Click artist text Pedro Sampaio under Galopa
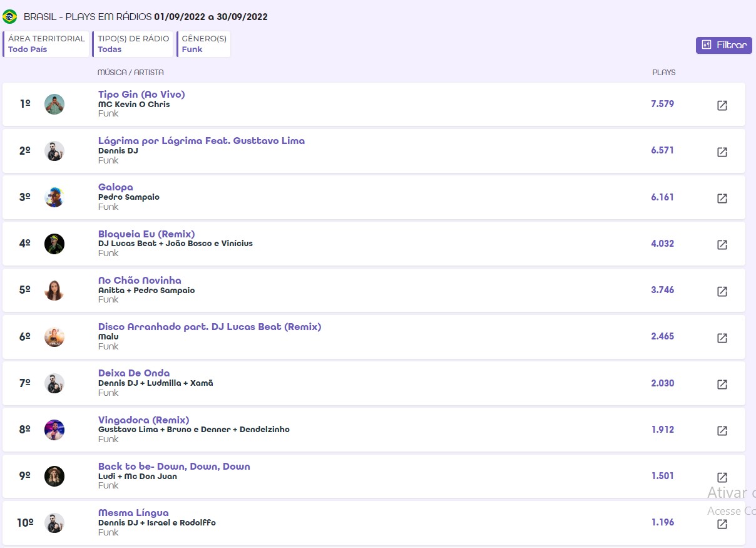 click(129, 197)
